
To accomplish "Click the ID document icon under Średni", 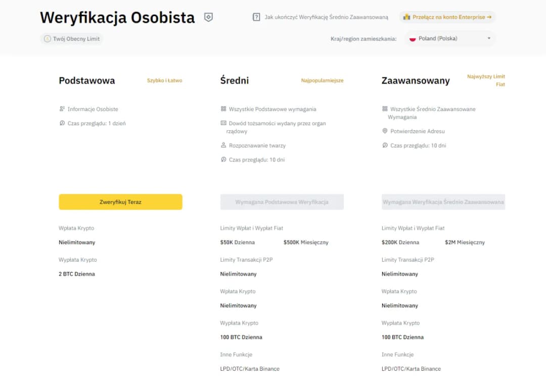I will click(x=222, y=123).
